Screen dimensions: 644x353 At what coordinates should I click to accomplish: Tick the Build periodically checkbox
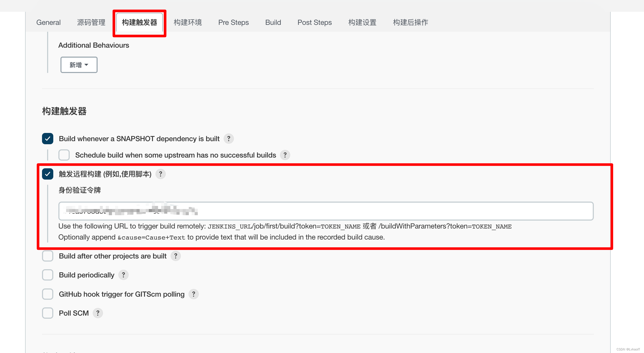[x=48, y=275]
